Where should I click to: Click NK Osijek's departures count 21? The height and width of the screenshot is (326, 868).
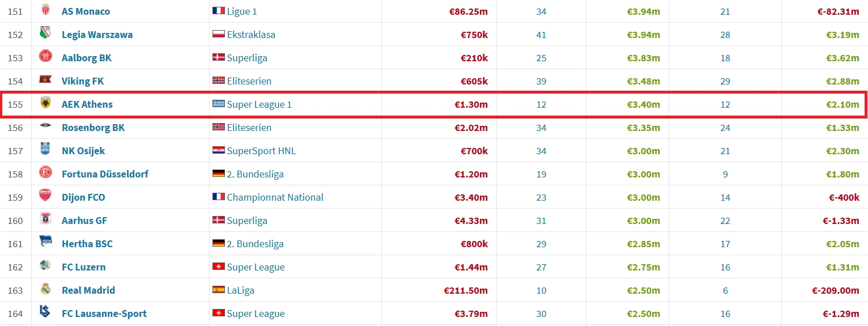coord(725,151)
